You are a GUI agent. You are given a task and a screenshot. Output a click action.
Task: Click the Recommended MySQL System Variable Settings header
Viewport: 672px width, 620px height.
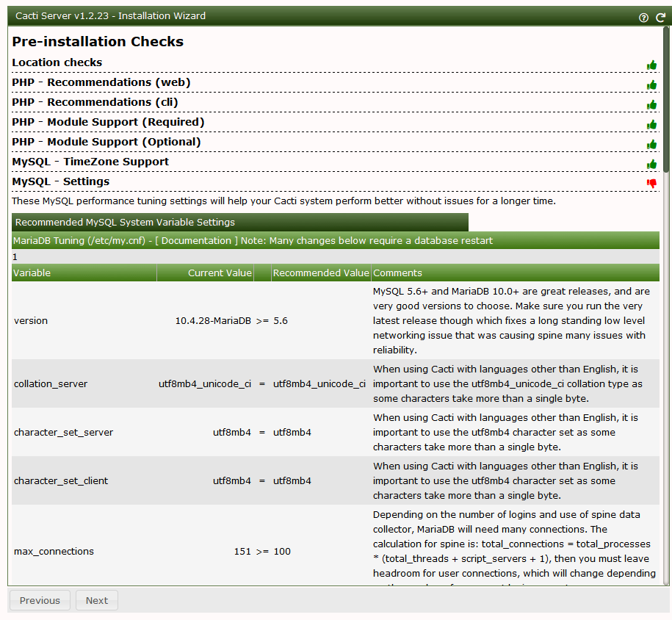tap(240, 222)
